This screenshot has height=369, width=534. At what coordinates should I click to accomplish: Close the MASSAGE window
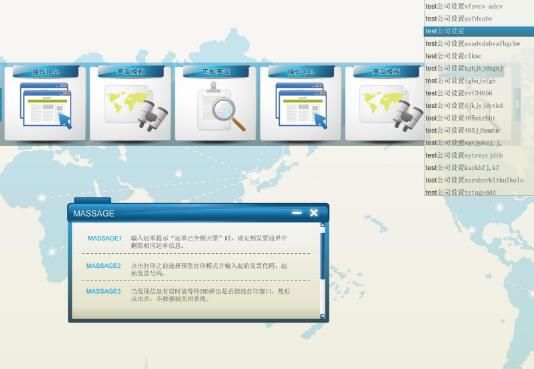[x=314, y=213]
